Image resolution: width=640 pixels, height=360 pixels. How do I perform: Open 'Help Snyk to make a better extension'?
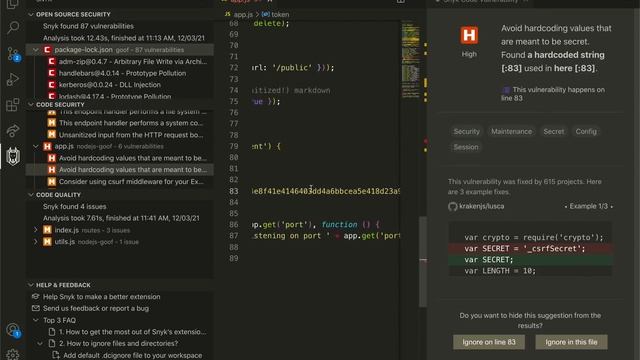click(102, 297)
